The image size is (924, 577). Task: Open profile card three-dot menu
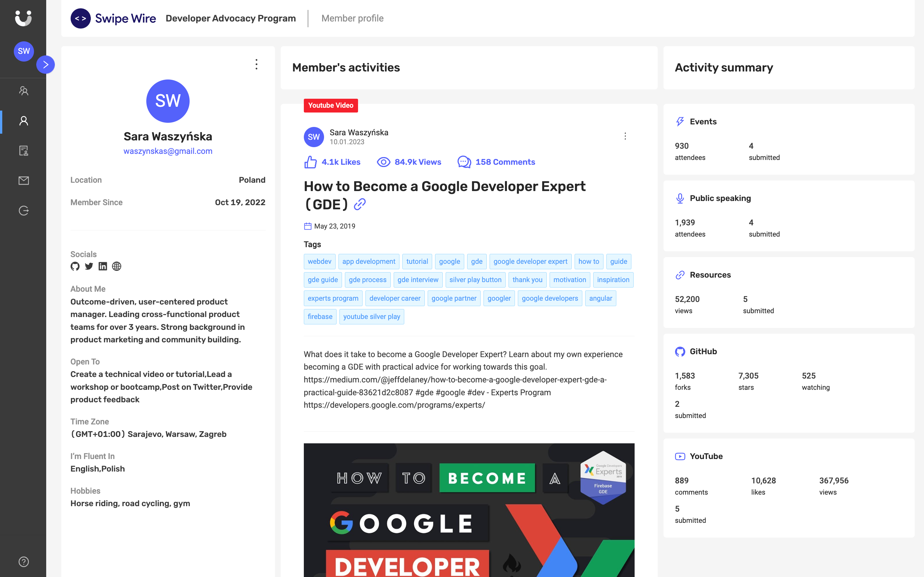tap(257, 64)
